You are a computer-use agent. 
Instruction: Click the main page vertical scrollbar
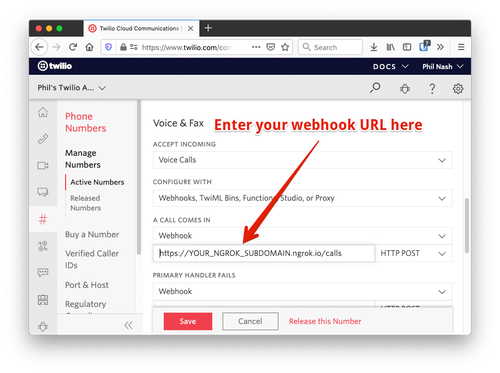467,226
